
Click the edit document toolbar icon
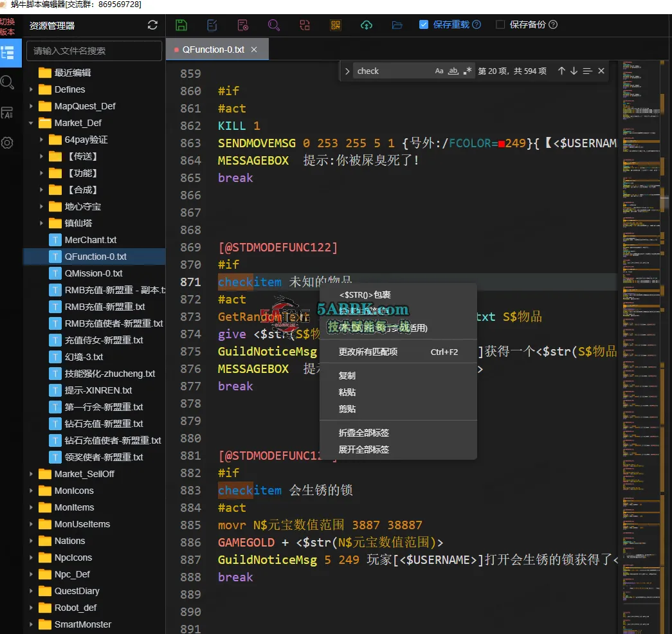point(212,25)
